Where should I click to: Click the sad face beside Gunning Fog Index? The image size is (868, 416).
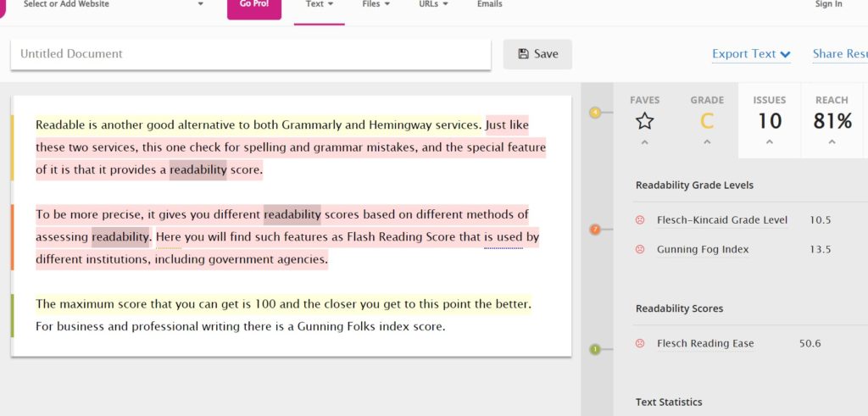(x=640, y=249)
